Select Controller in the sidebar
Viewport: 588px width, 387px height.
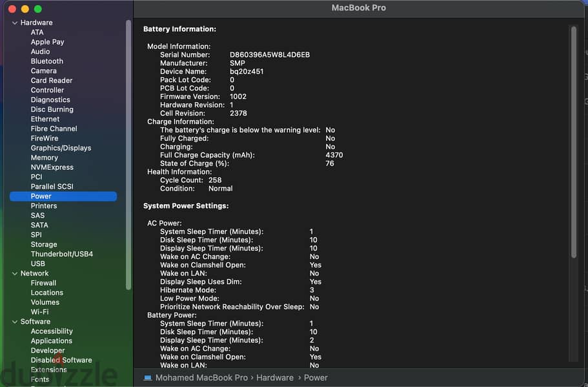tap(47, 90)
